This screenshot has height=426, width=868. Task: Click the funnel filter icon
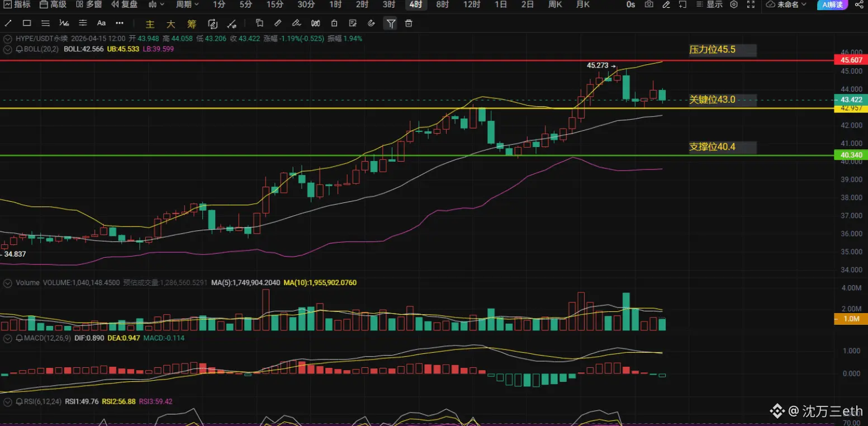pos(391,23)
